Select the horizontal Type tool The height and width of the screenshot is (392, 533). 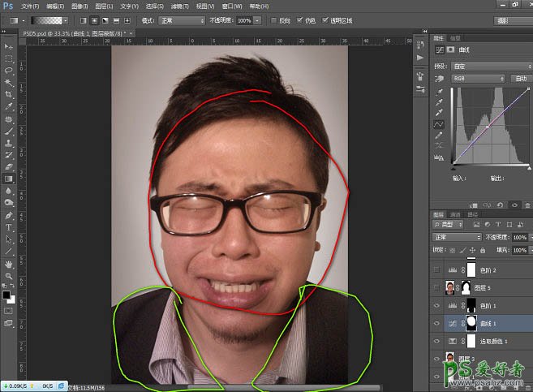(x=8, y=227)
